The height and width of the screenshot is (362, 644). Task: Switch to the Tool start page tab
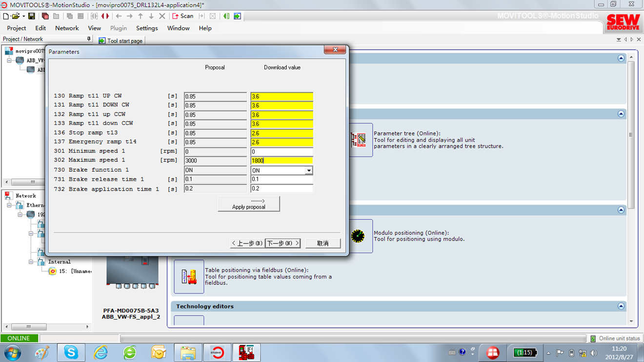tap(121, 41)
